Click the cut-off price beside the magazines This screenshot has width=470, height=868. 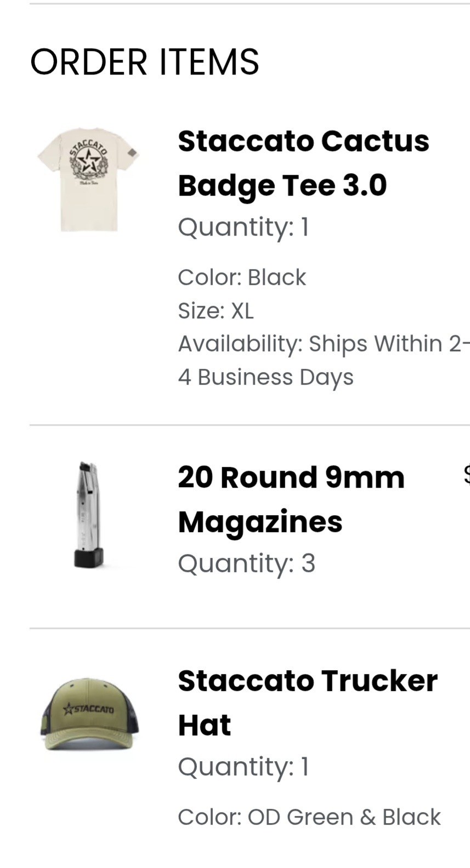[x=467, y=475]
